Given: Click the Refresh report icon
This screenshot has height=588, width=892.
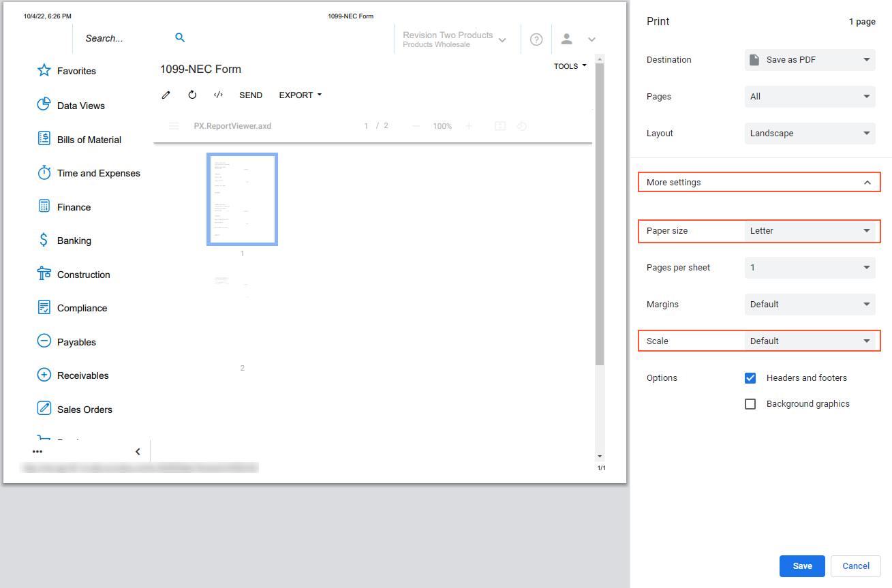Looking at the screenshot, I should coord(192,95).
